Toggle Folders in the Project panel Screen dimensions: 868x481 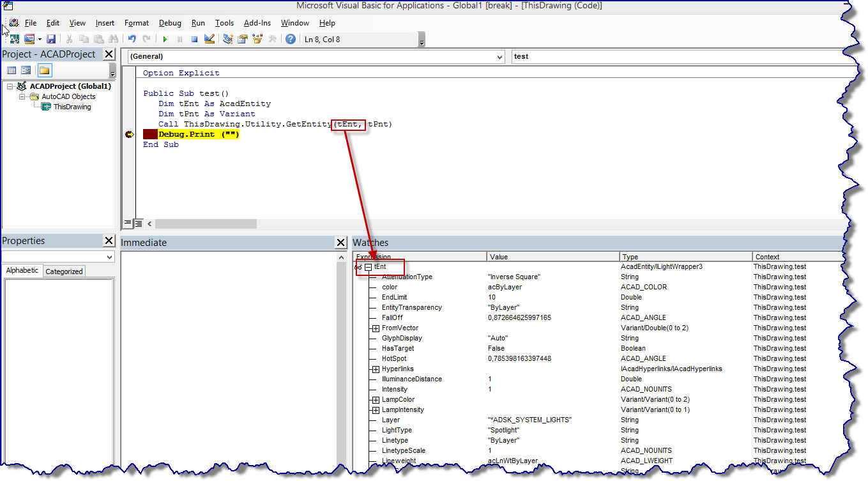tap(45, 70)
